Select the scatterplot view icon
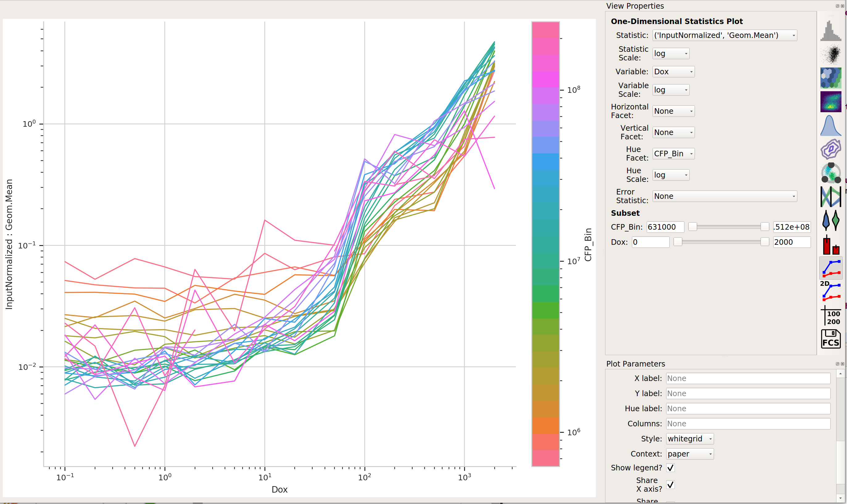Image resolution: width=847 pixels, height=504 pixels. pyautogui.click(x=831, y=54)
